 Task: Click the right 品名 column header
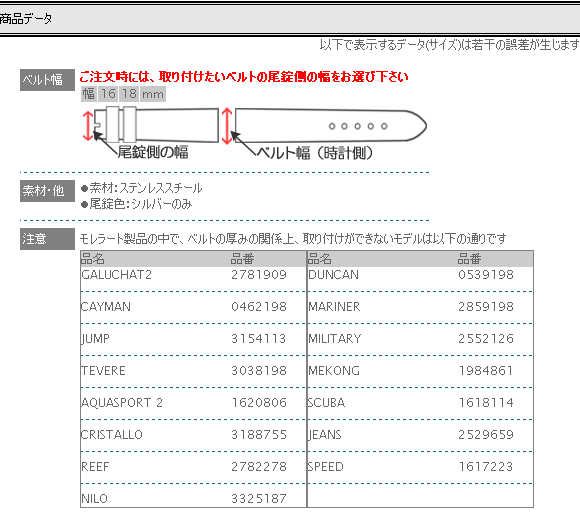tap(320, 258)
